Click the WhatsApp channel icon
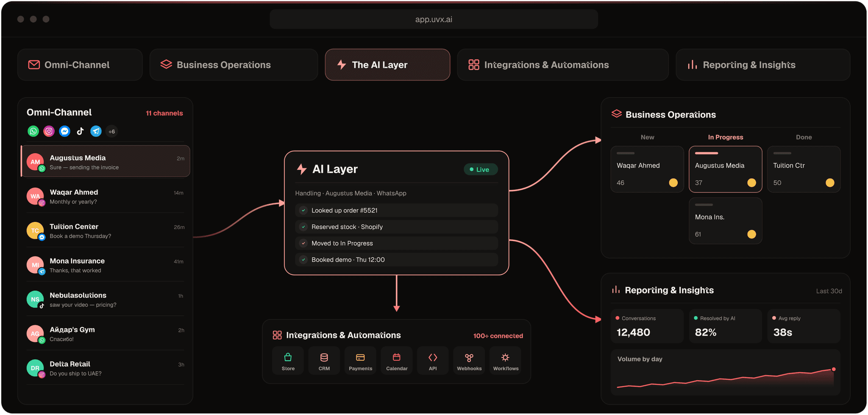Screen dimensions: 868x415 (x=33, y=131)
